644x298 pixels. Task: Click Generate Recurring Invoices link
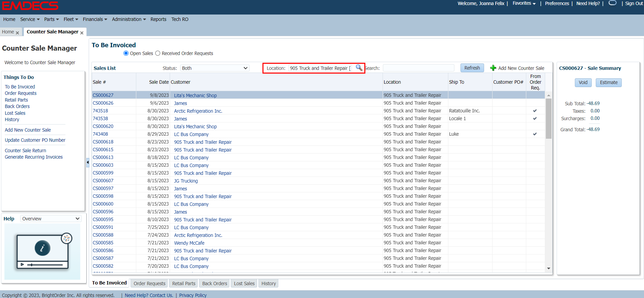pyautogui.click(x=34, y=157)
